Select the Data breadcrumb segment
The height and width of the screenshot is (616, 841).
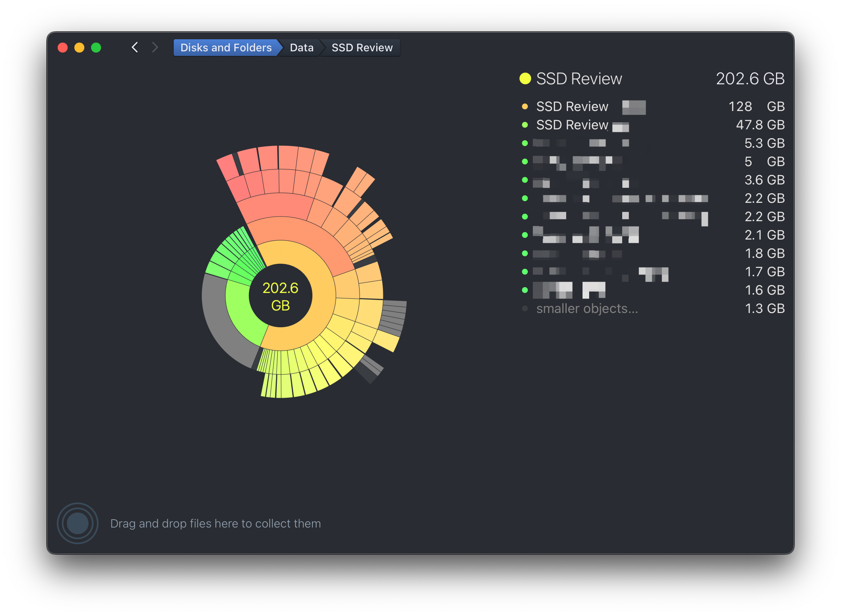click(x=301, y=48)
